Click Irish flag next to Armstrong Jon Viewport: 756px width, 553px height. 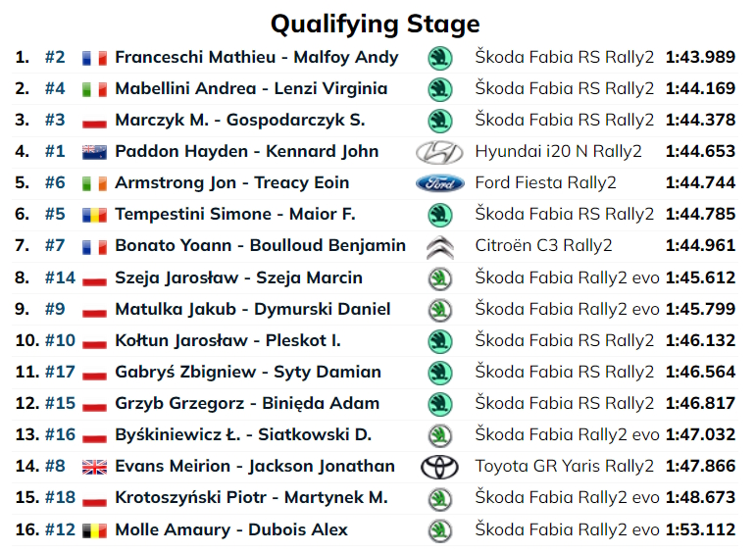pos(94,183)
